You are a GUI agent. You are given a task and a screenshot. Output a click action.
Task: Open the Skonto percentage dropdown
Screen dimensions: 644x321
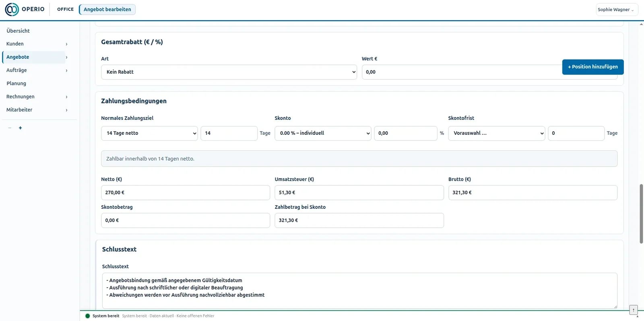[323, 133]
